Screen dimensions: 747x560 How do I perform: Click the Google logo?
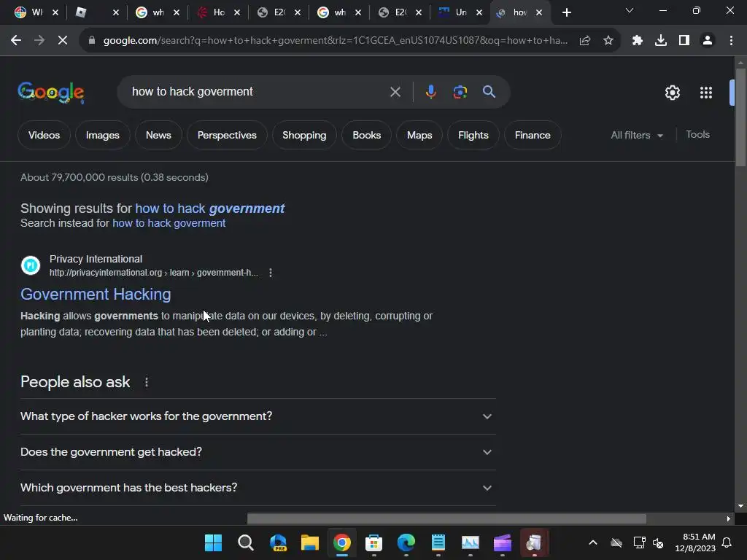51,93
